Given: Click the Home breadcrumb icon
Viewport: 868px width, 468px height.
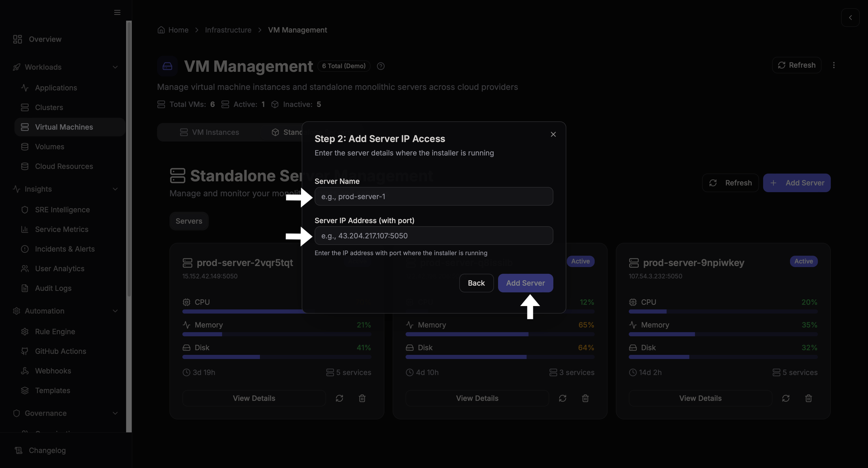Looking at the screenshot, I should tap(161, 30).
